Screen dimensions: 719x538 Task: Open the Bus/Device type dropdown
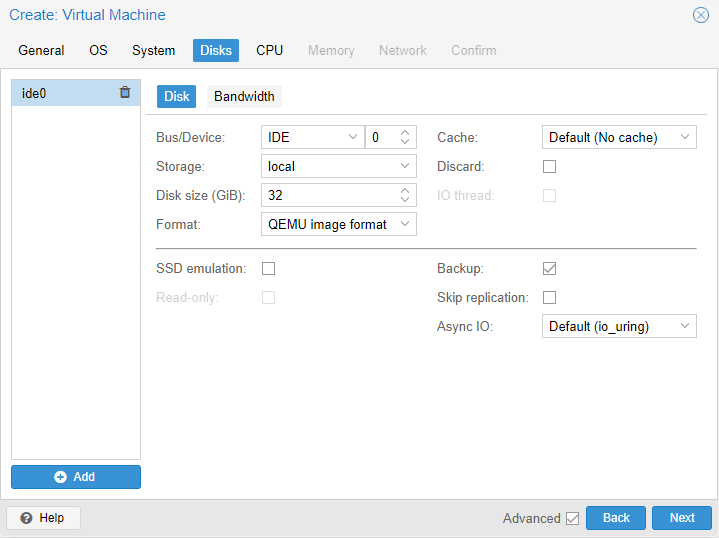[353, 138]
